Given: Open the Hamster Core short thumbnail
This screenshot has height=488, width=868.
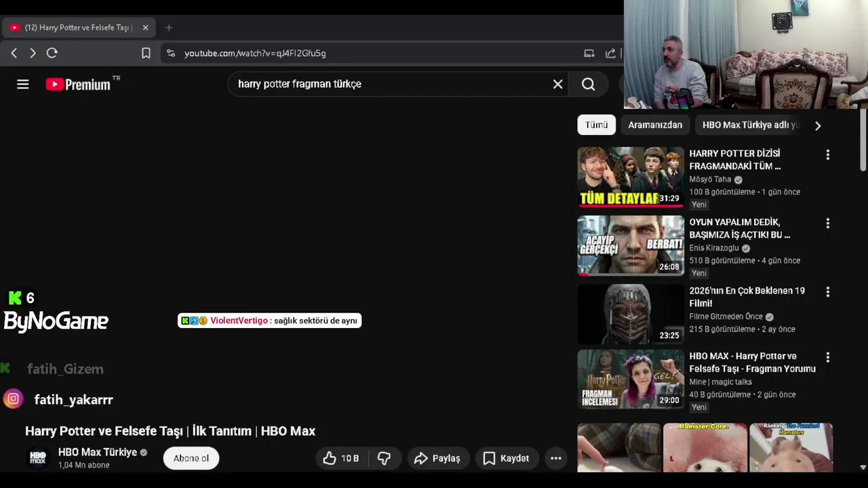Looking at the screenshot, I should 705,447.
